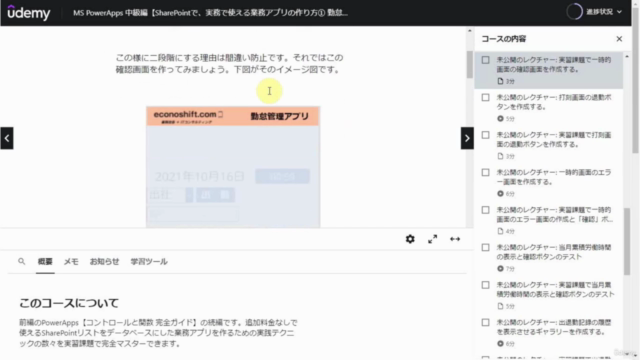The width and height of the screenshot is (640, 360).
Task: Switch to the メモ tab
Action: [71, 262]
